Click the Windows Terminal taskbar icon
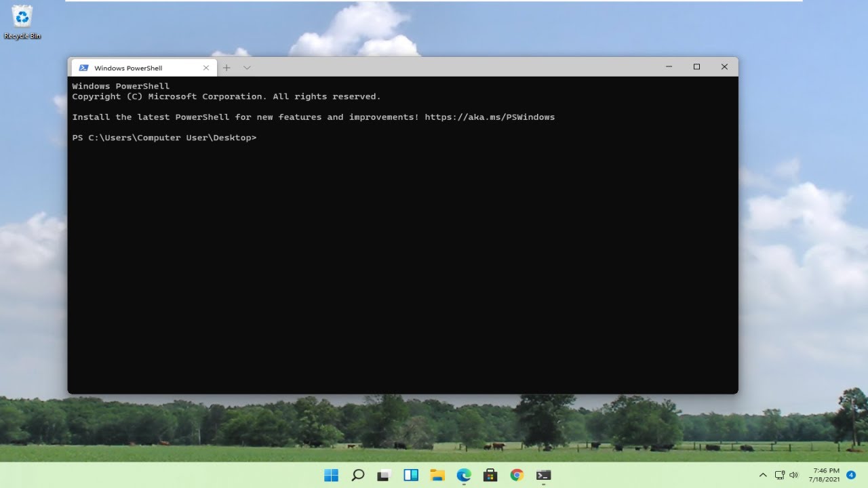868x488 pixels. (x=543, y=475)
